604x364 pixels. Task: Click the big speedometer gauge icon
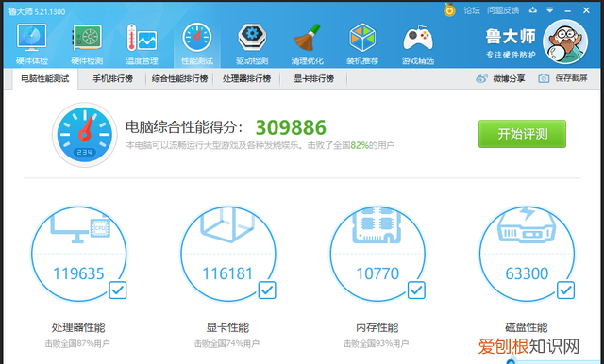point(85,135)
